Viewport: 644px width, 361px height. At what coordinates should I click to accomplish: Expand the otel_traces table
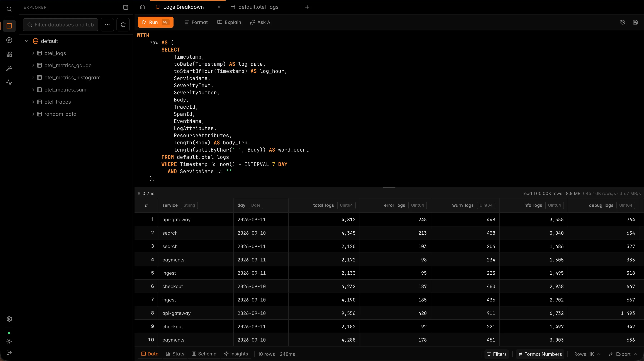33,102
